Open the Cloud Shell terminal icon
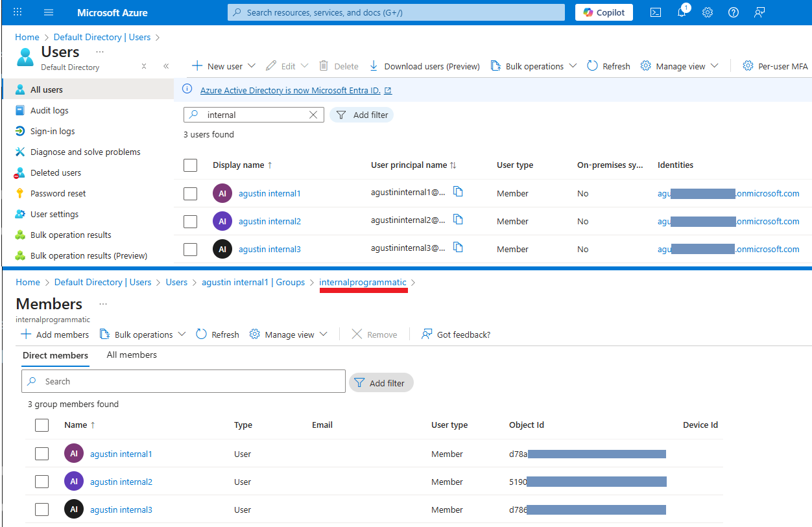 click(x=656, y=12)
